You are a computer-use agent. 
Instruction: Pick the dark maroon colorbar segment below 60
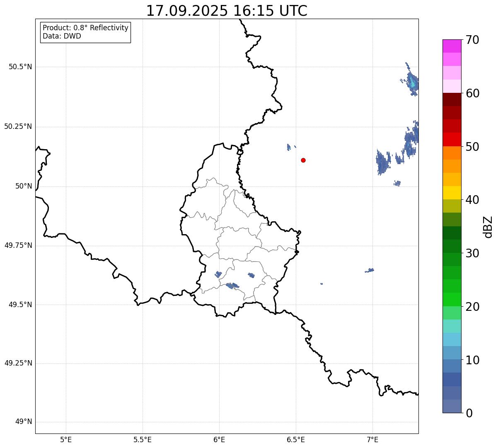[452, 99]
